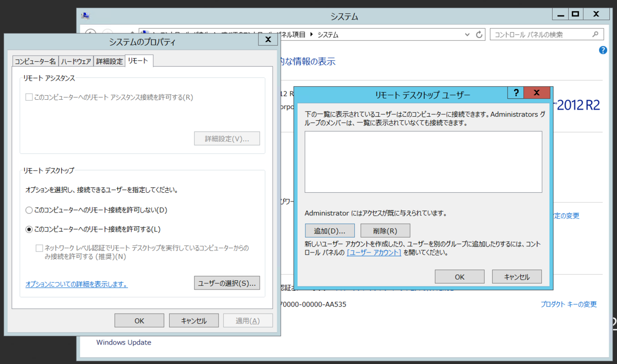The width and height of the screenshot is (617, 364).
Task: Click the 追加(D) button to add a user
Action: click(330, 230)
